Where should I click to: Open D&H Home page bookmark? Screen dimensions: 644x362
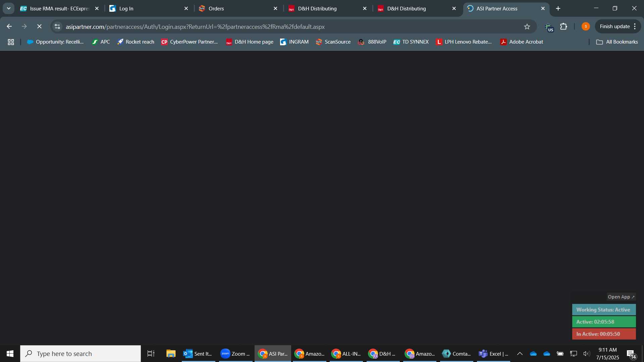pyautogui.click(x=250, y=42)
